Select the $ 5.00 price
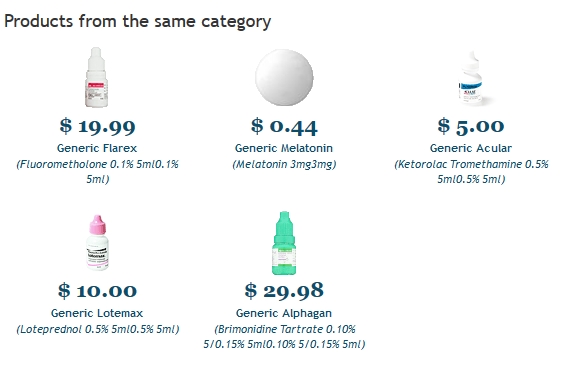574x376 pixels. (x=471, y=126)
